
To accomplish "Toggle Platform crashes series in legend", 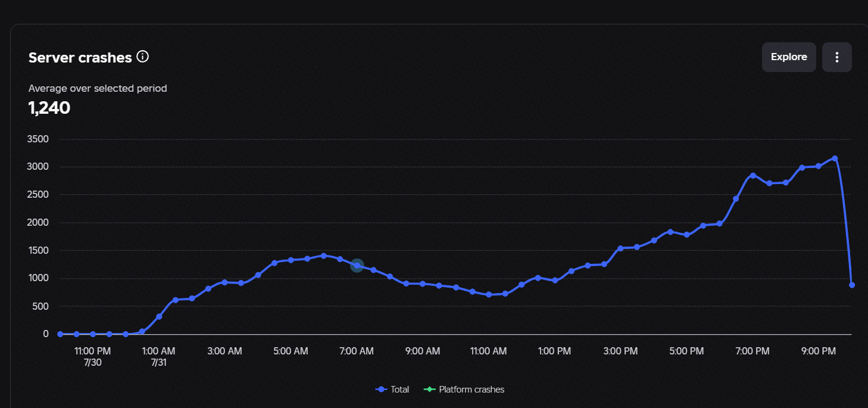I will click(464, 390).
